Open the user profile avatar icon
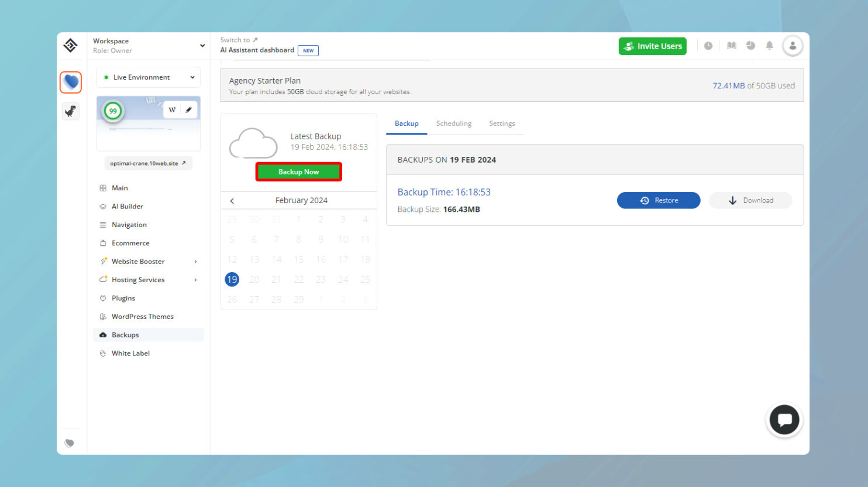Image resolution: width=868 pixels, height=487 pixels. tap(793, 46)
